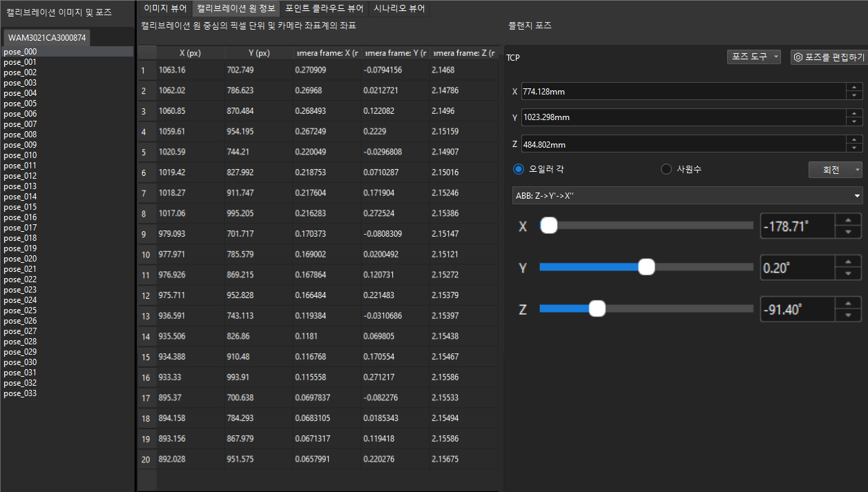The height and width of the screenshot is (492, 868).
Task: Decrease the TCP X value with down arrow
Action: click(x=855, y=96)
